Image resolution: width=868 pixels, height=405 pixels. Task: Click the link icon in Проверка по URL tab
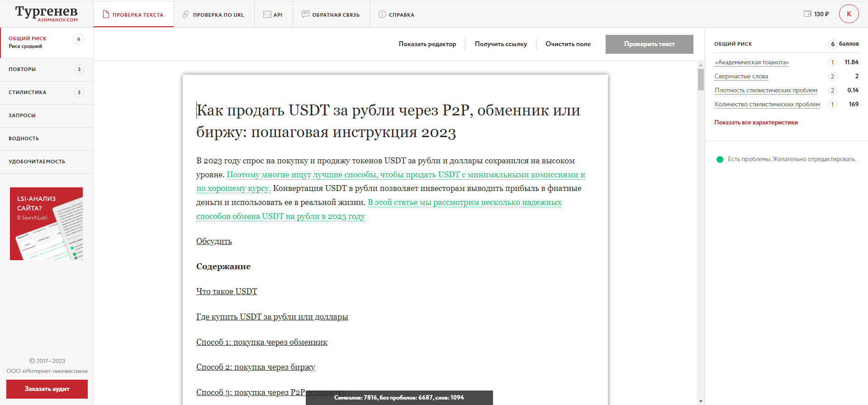185,14
